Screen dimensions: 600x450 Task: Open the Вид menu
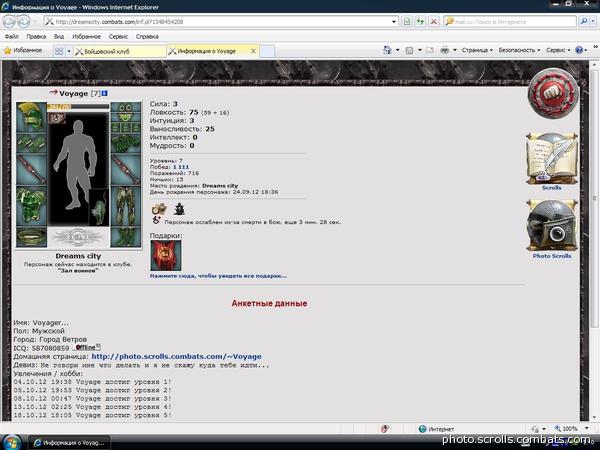coord(59,36)
